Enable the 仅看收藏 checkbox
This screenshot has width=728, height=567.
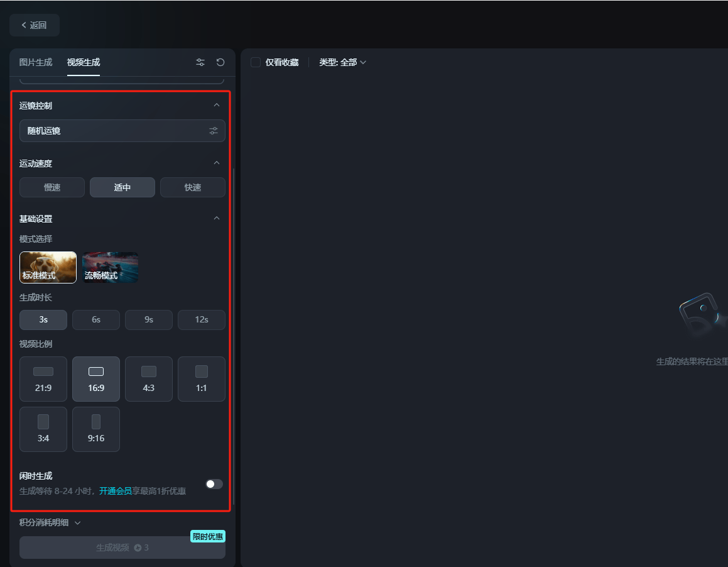pyautogui.click(x=255, y=62)
